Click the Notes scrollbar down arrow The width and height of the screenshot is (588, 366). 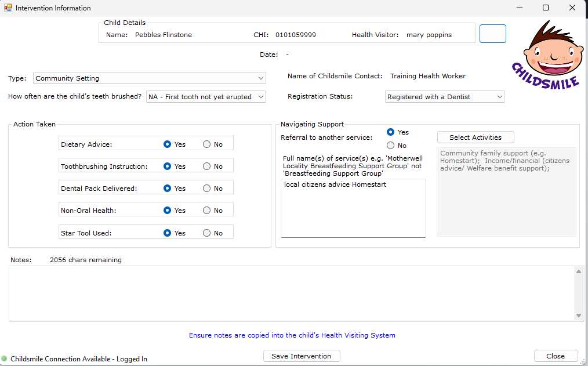pyautogui.click(x=578, y=316)
